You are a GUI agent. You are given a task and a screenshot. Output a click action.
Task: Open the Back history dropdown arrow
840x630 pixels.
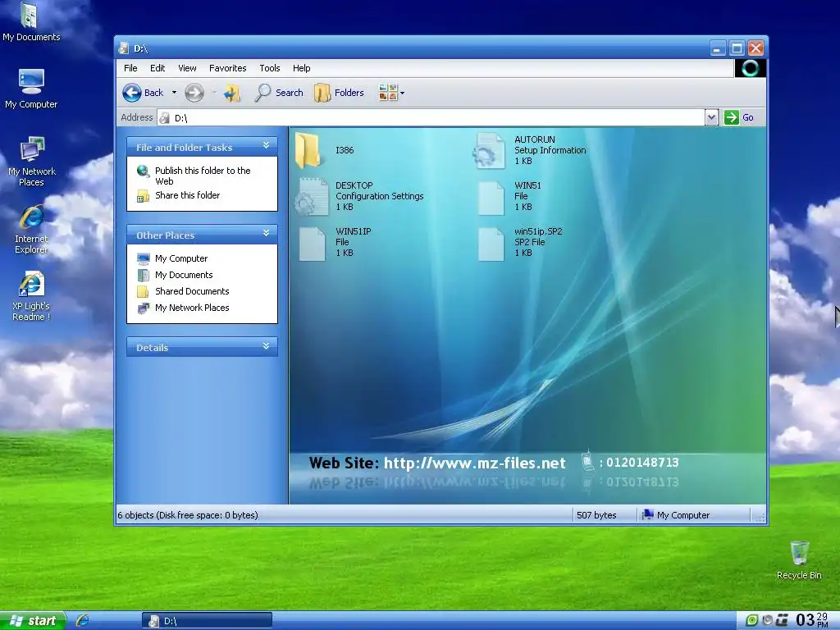(x=174, y=93)
